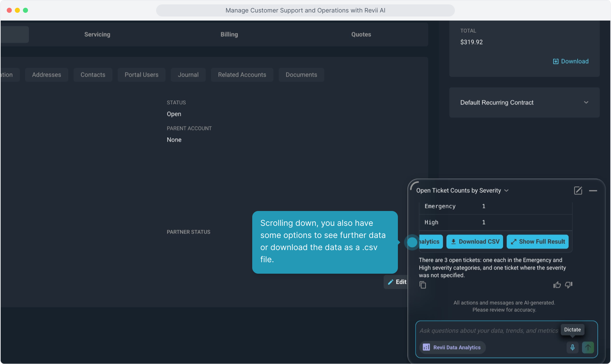Image resolution: width=611 pixels, height=364 pixels.
Task: Send message with the arrow button
Action: click(x=588, y=347)
